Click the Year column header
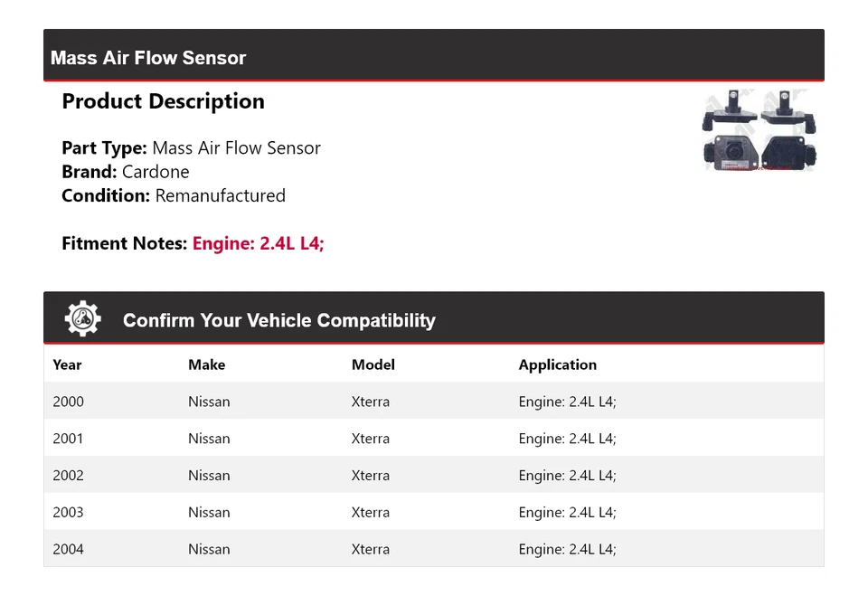The image size is (868, 596). [x=67, y=364]
